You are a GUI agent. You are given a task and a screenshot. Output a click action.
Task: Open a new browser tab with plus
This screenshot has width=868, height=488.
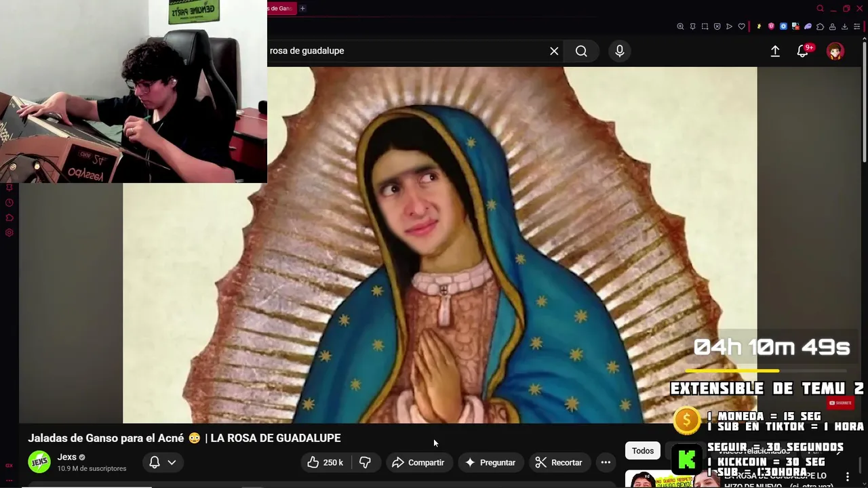(x=302, y=8)
